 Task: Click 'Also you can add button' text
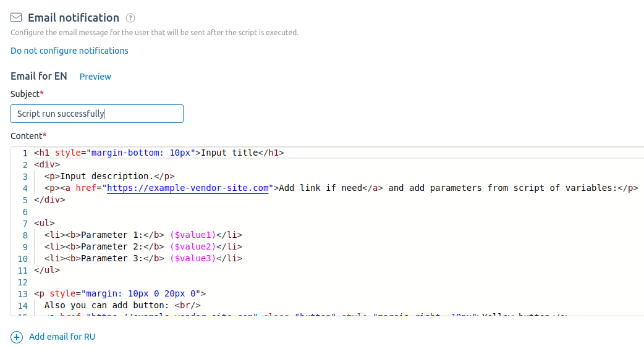106,306
